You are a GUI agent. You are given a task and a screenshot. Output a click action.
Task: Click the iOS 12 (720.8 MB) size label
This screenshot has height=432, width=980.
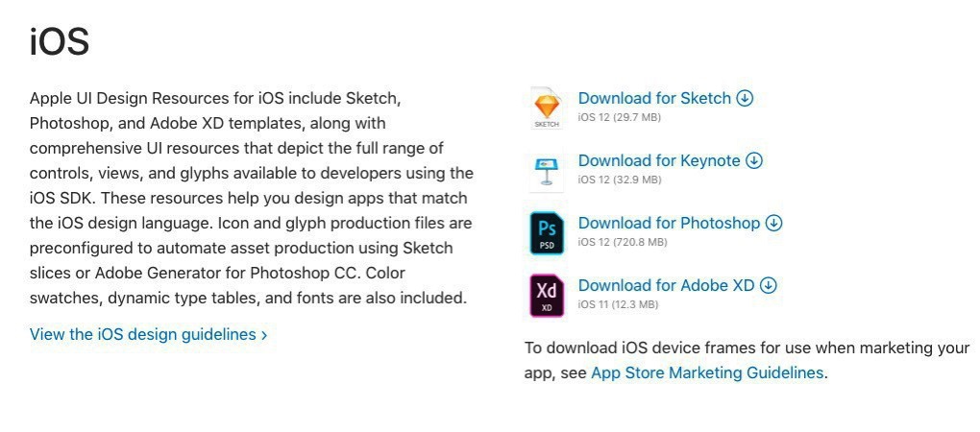click(x=622, y=242)
